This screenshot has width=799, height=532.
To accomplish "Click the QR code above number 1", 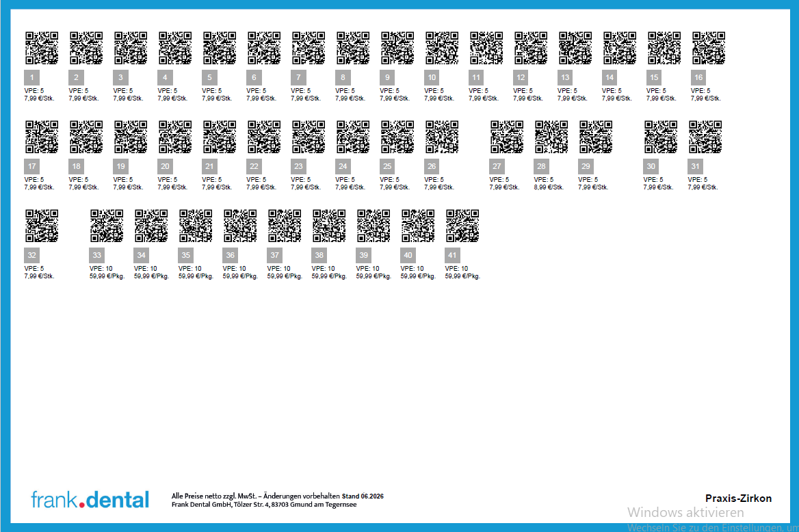I will [x=42, y=48].
